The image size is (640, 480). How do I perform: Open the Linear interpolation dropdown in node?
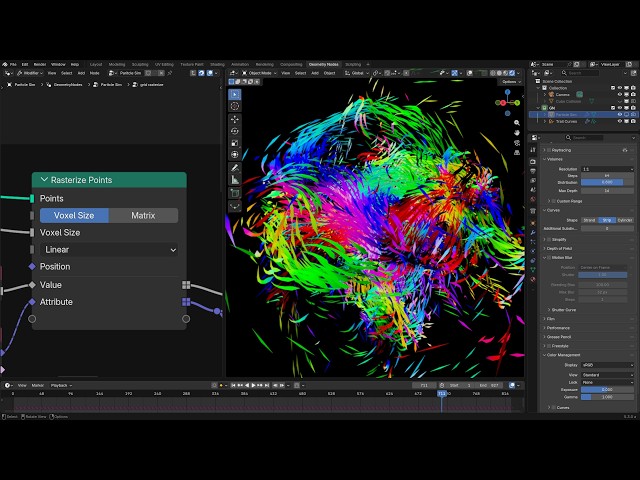(109, 250)
